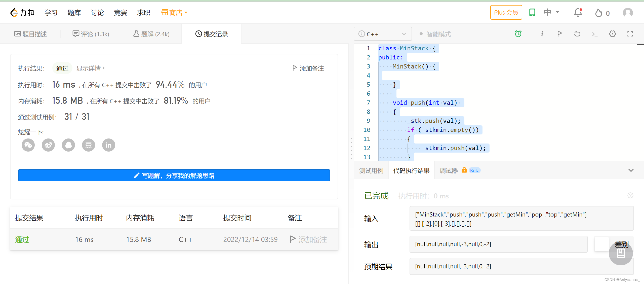Show editor info italic i icon
Image resolution: width=644 pixels, height=284 pixels.
tap(542, 34)
